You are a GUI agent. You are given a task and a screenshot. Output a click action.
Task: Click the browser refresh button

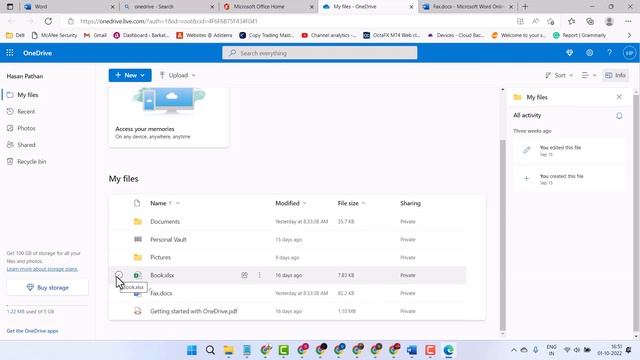click(x=48, y=21)
